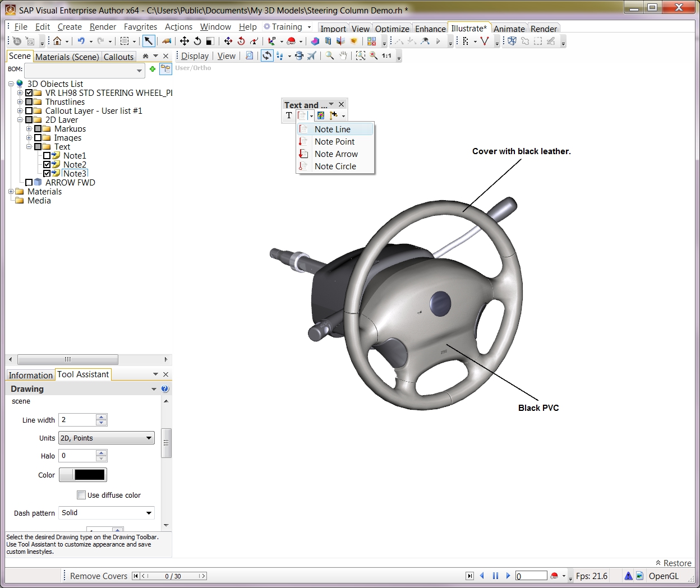Toggle the ARROW FWD checkbox
The width and height of the screenshot is (700, 588).
(29, 183)
